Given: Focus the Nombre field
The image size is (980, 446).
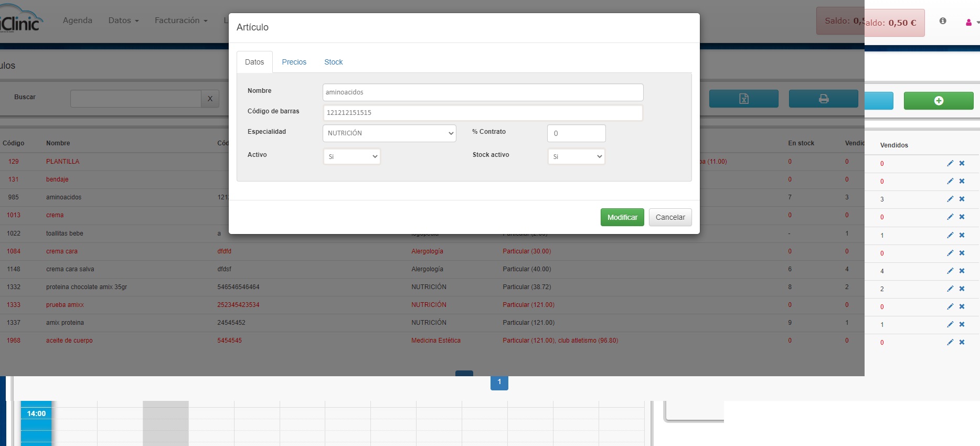Looking at the screenshot, I should [483, 92].
